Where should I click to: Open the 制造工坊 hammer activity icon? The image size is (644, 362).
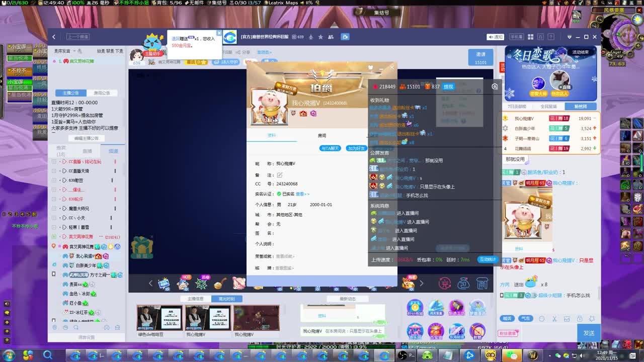tap(456, 307)
